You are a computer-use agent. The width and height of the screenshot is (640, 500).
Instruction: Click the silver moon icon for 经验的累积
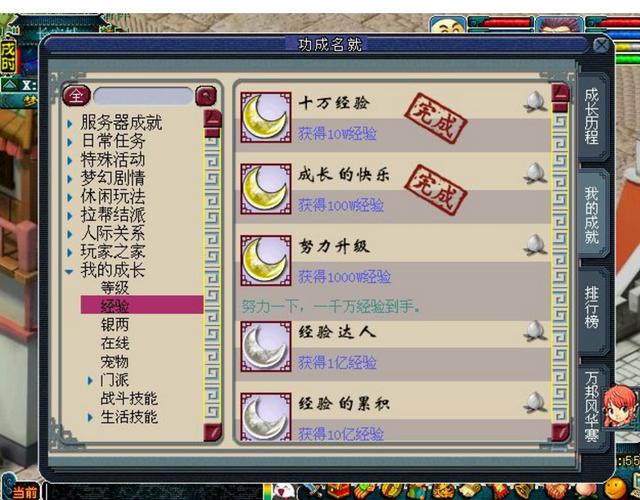[x=266, y=417]
